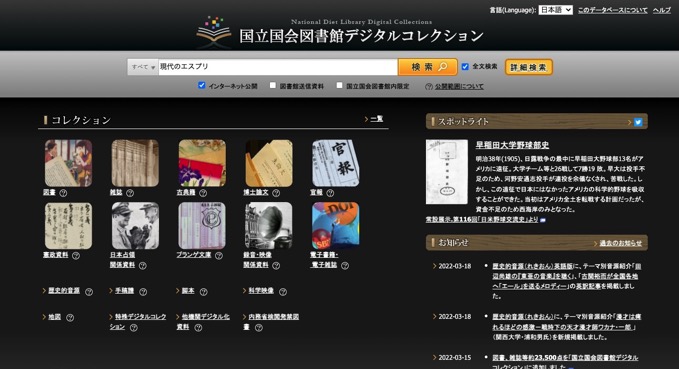The width and height of the screenshot is (679, 369).
Task: Click help icon next to 歴史的音源
Action: (x=89, y=292)
